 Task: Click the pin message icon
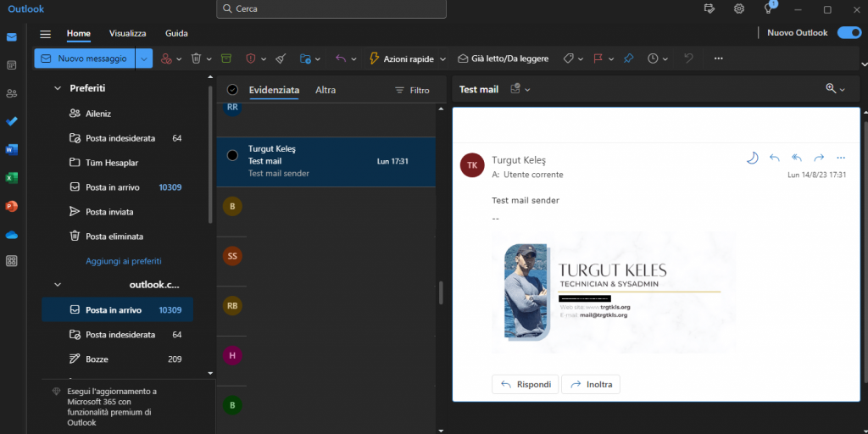[x=628, y=58]
